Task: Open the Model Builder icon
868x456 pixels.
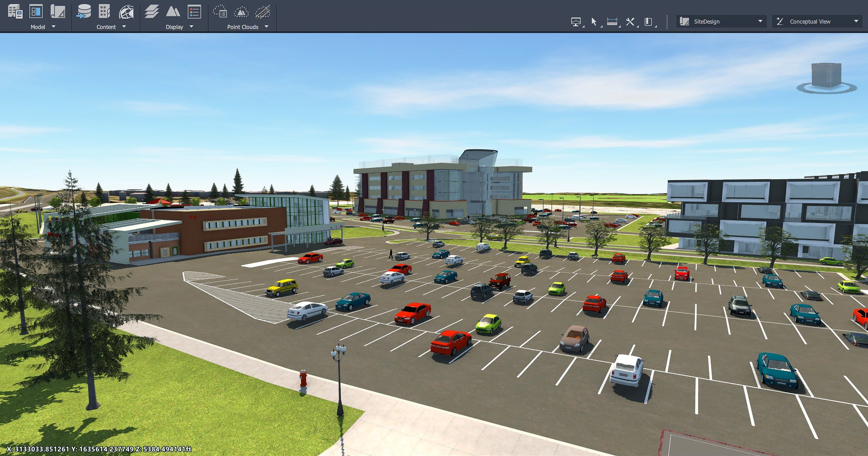Action: coord(15,12)
